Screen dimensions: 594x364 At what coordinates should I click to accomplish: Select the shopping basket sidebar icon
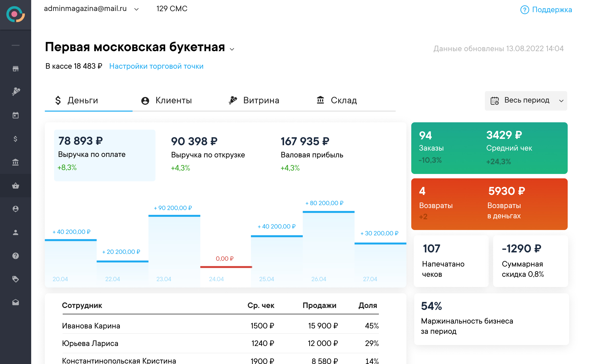[16, 186]
